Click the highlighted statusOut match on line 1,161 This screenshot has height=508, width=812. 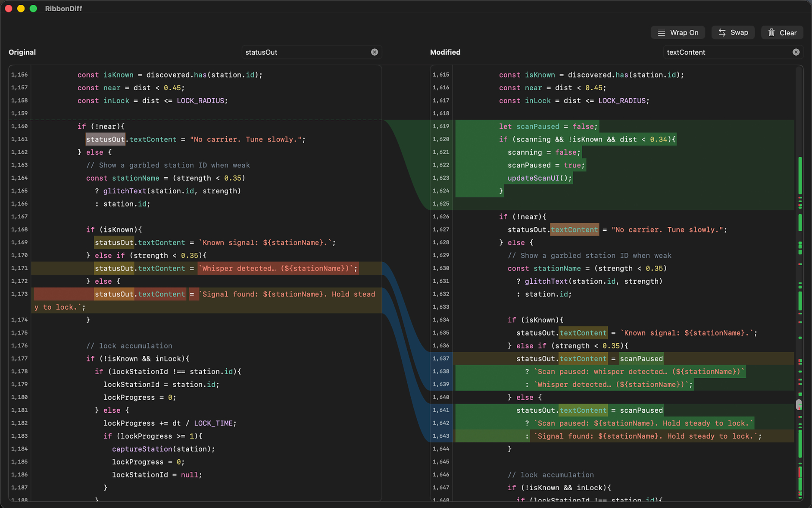point(105,139)
